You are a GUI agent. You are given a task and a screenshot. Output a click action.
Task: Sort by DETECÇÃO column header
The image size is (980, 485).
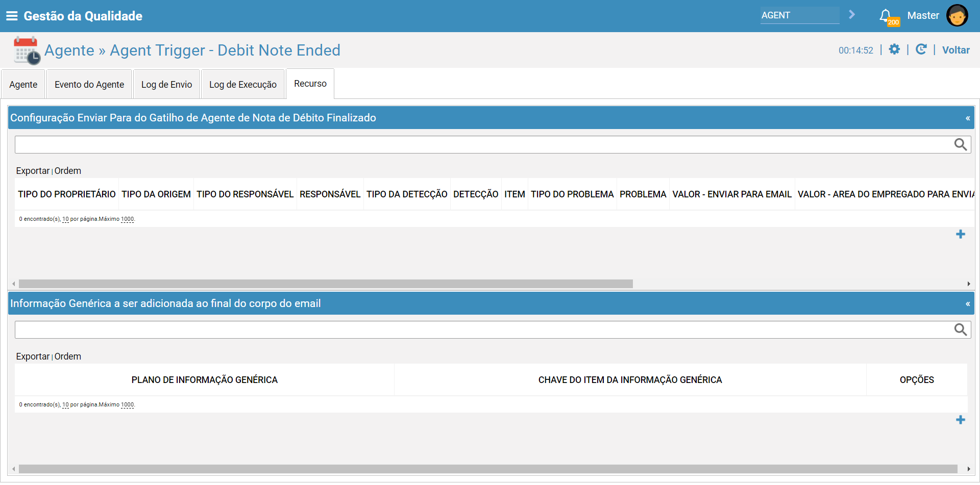[476, 194]
